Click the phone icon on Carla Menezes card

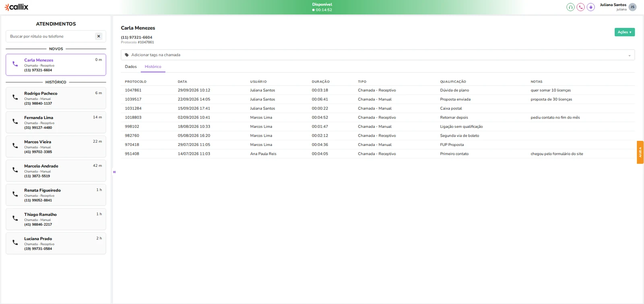pyautogui.click(x=15, y=64)
